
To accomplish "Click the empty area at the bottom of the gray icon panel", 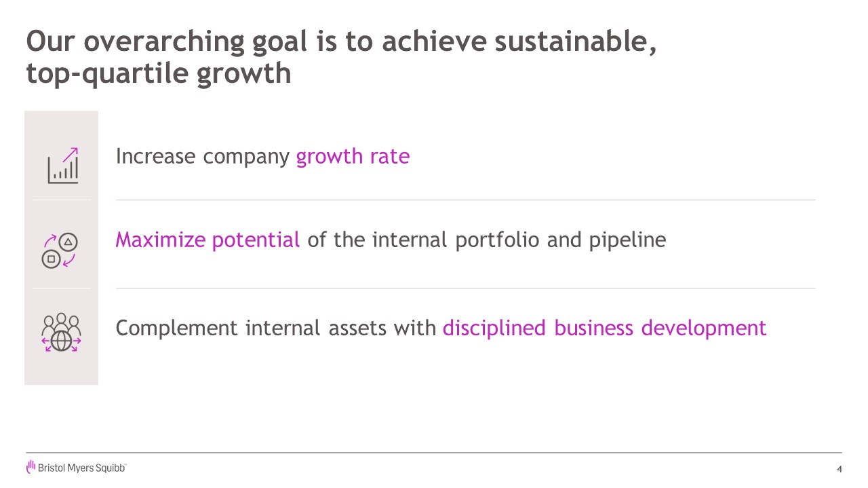I will point(61,370).
